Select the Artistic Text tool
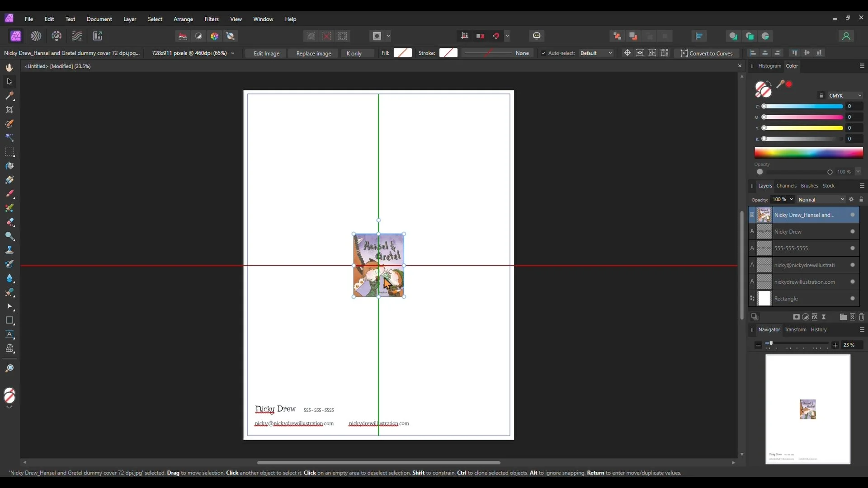868x488 pixels. click(9, 335)
